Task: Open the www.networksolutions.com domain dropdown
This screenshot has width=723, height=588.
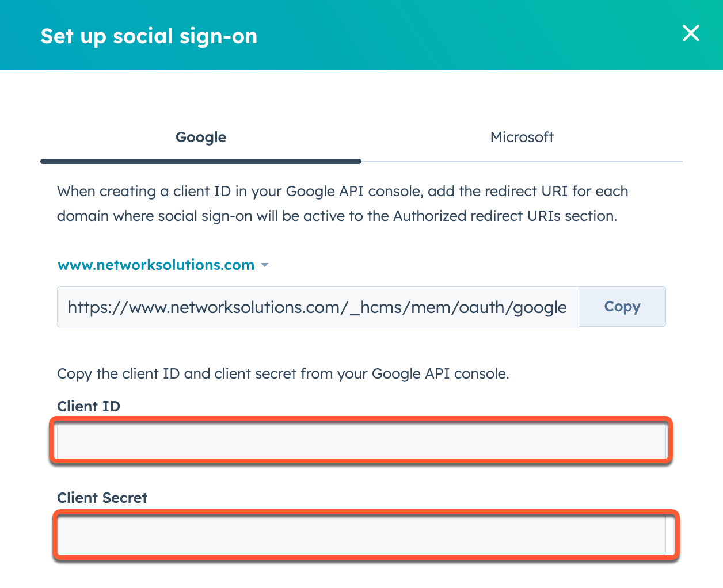Action: [x=157, y=265]
